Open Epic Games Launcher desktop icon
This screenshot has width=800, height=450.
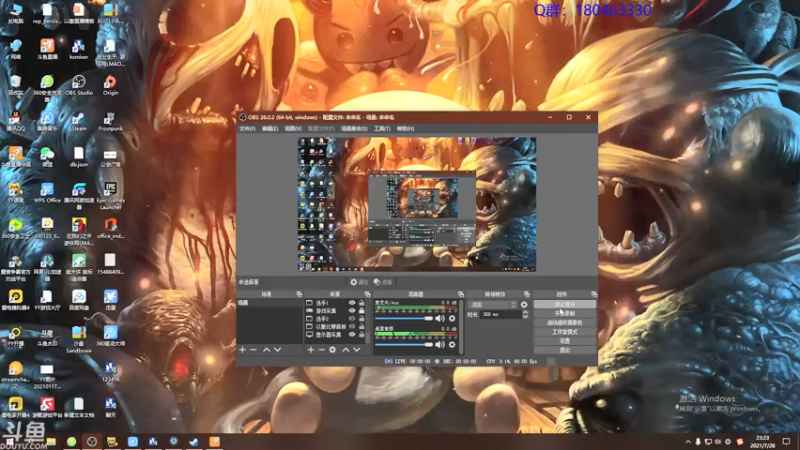click(x=110, y=196)
